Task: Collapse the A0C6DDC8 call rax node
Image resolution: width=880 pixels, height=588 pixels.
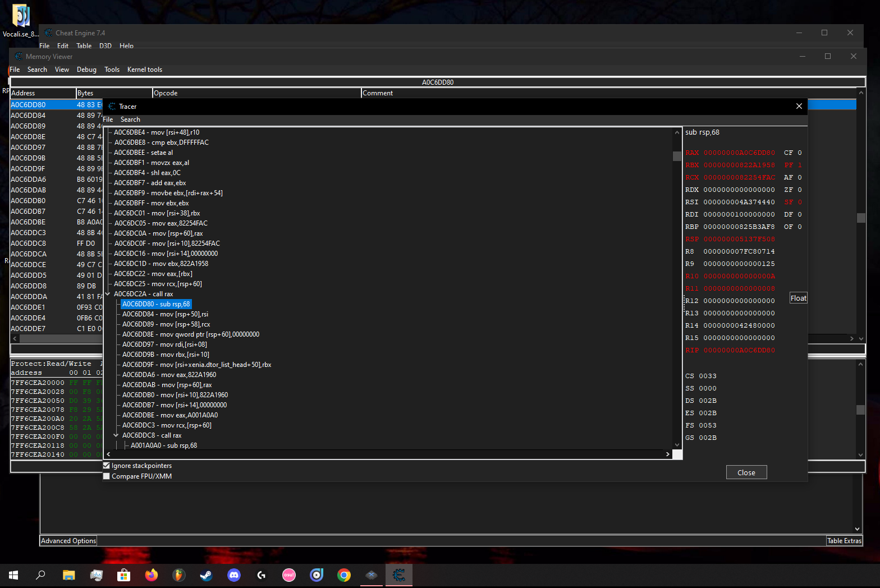Action: tap(116, 435)
